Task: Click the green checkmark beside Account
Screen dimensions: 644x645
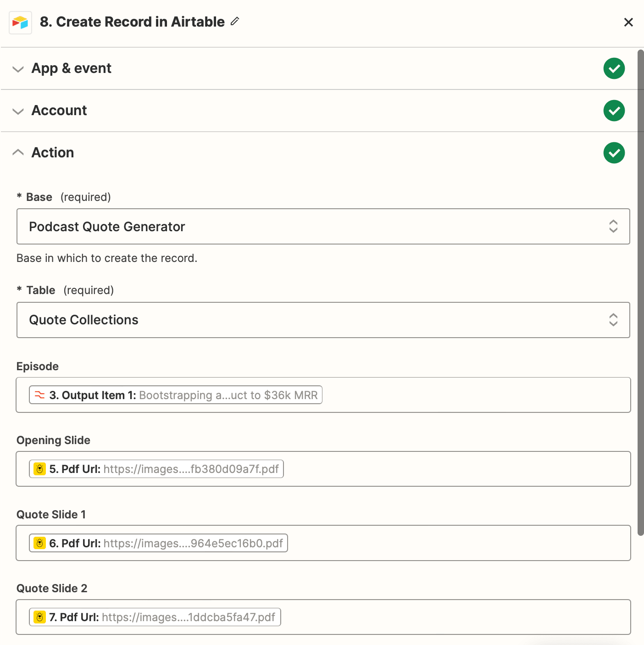Action: [x=614, y=111]
